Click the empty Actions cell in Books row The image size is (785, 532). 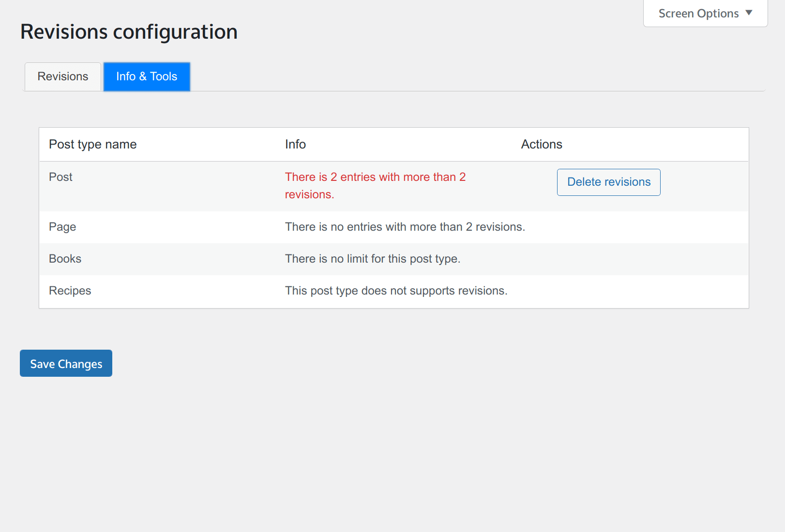pyautogui.click(x=629, y=259)
